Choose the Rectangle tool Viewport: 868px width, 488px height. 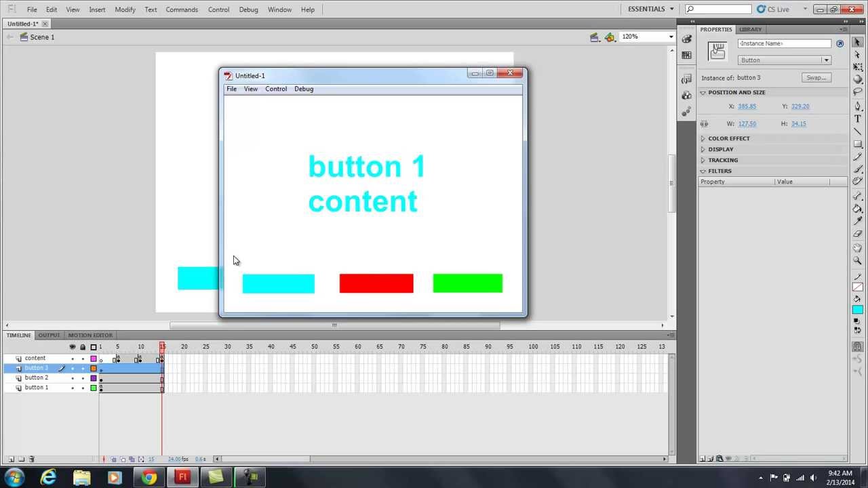click(857, 145)
